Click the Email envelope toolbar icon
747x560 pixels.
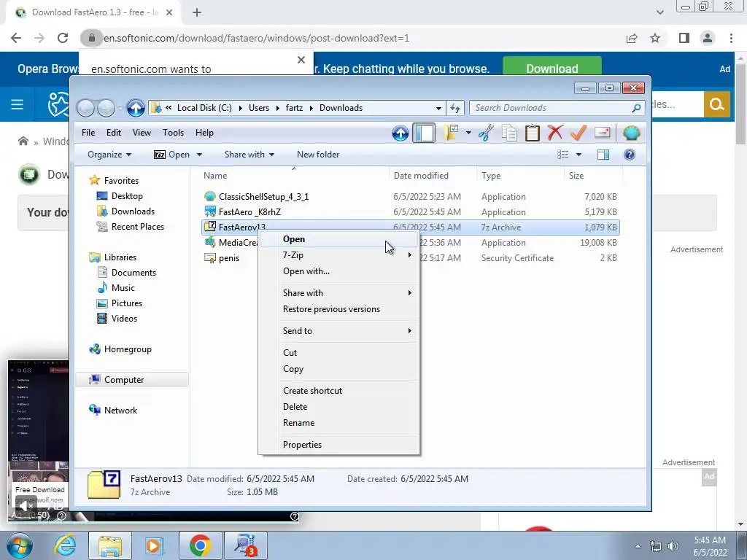click(602, 133)
